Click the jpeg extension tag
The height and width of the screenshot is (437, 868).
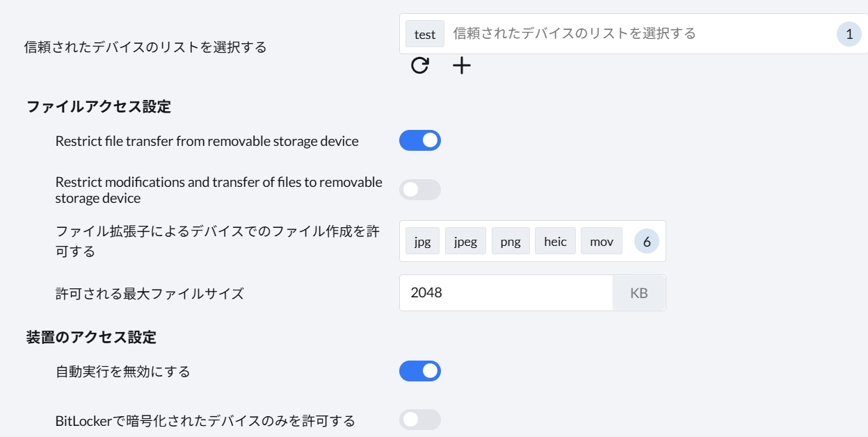pyautogui.click(x=465, y=242)
